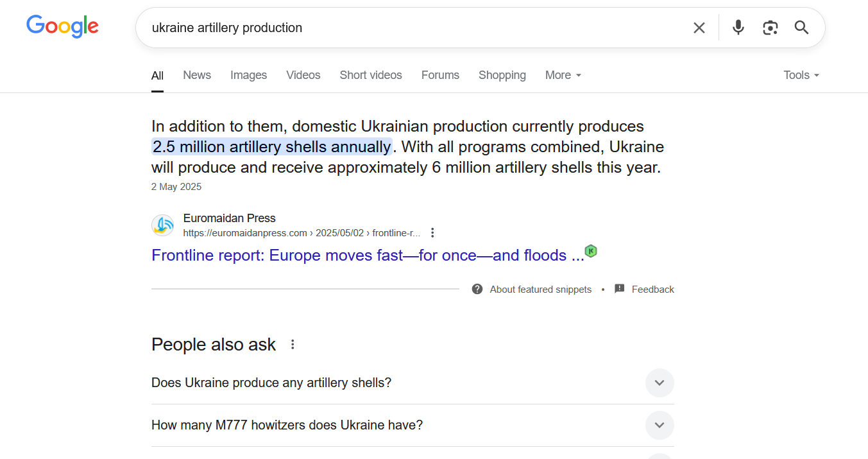The width and height of the screenshot is (868, 459).
Task: Click the green hexagon extension badge
Action: pyautogui.click(x=591, y=251)
